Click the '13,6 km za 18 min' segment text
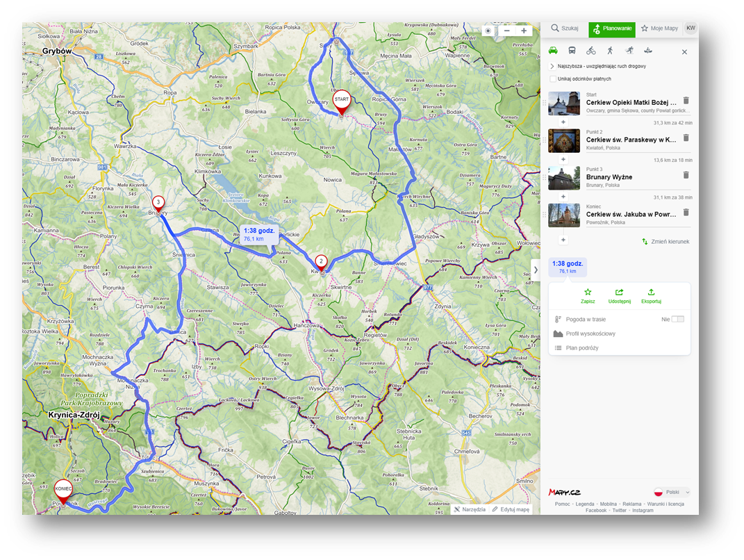The height and width of the screenshot is (560, 744). [673, 160]
